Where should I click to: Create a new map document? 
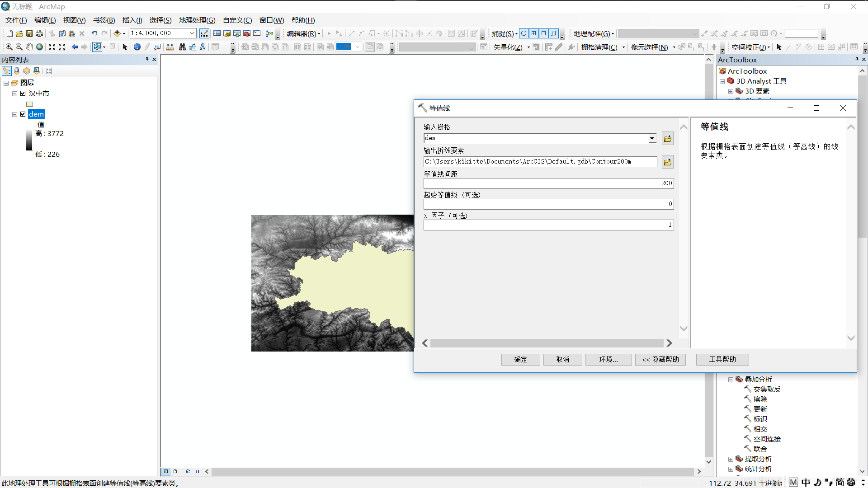9,33
